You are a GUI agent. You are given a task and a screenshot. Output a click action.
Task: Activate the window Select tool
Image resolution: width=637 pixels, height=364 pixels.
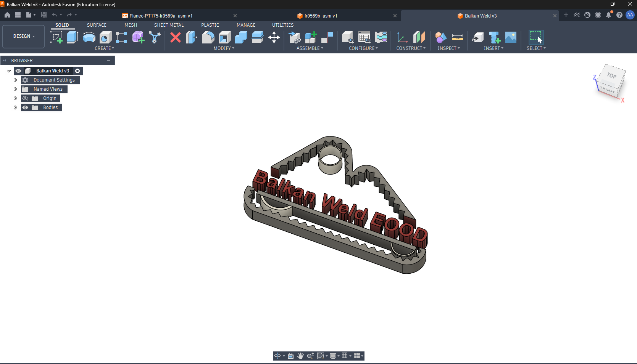click(536, 37)
